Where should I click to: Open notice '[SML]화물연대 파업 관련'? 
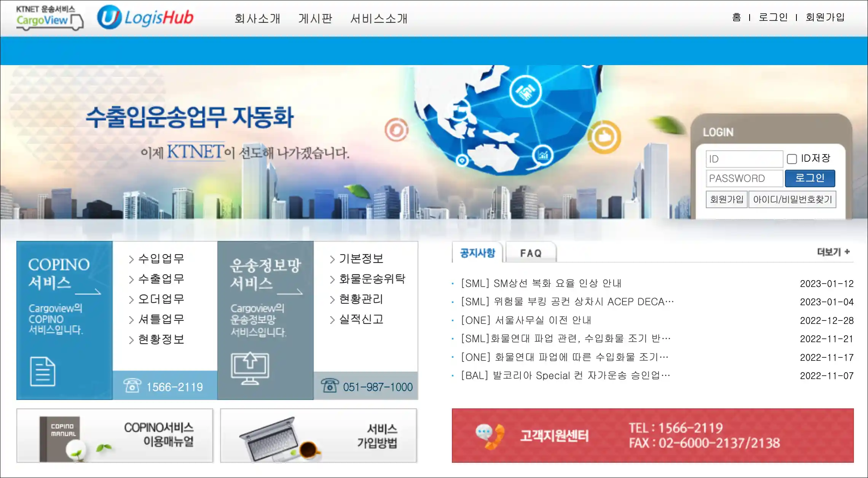566,339
